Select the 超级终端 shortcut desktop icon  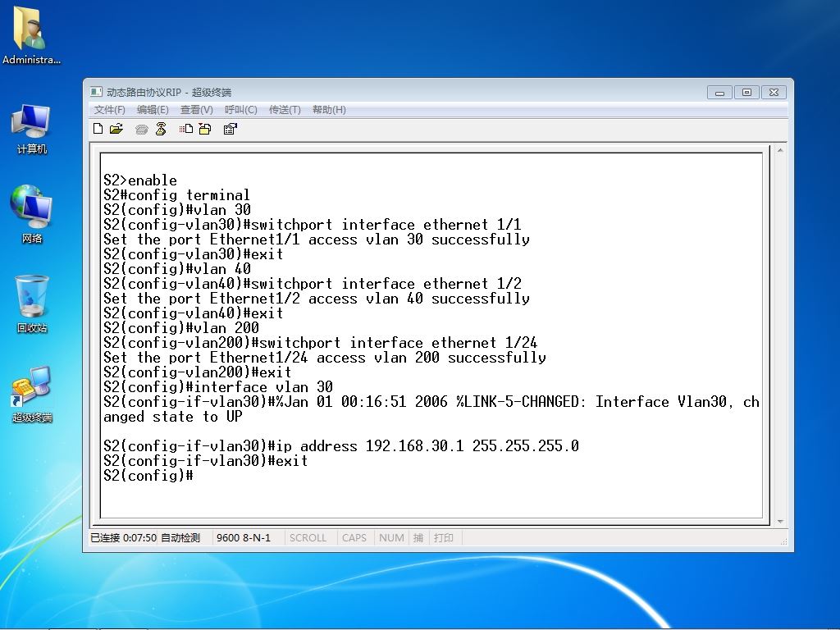click(x=32, y=395)
